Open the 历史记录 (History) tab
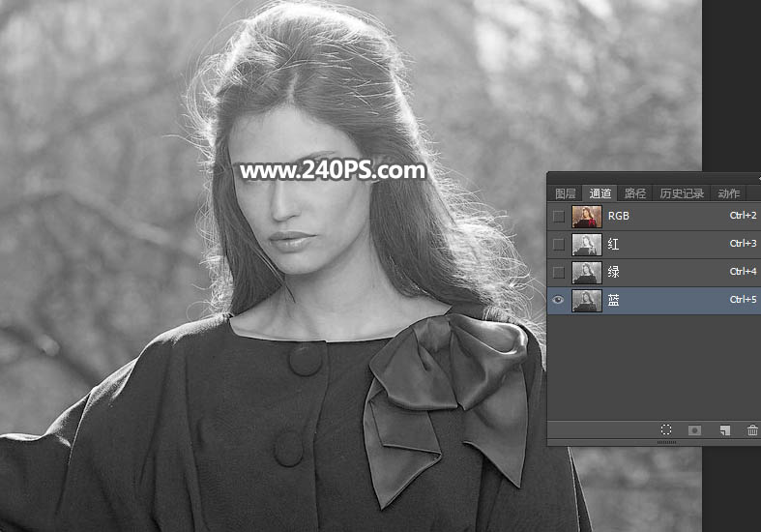The width and height of the screenshot is (761, 532). tap(682, 193)
